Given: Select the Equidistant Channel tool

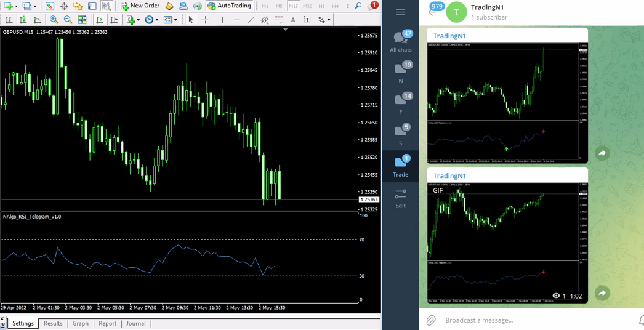Looking at the screenshot, I should [x=265, y=19].
